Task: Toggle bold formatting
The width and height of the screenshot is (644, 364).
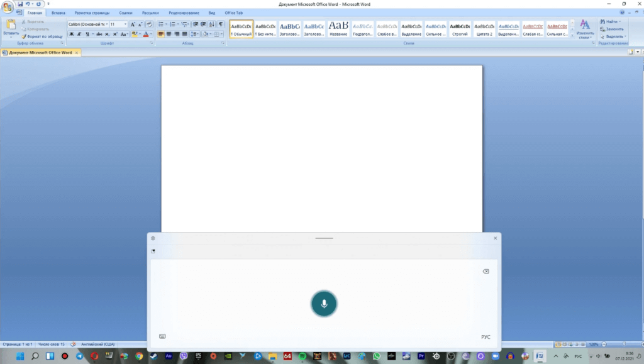Action: (x=71, y=34)
